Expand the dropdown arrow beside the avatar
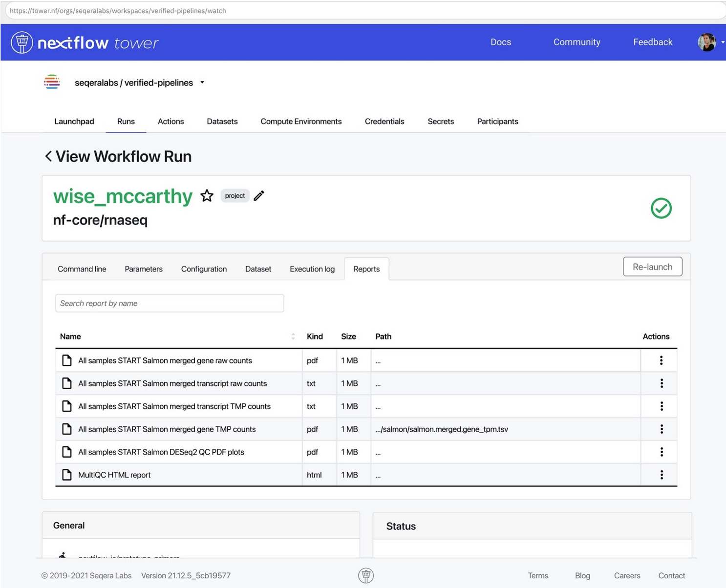Image resolution: width=726 pixels, height=588 pixels. tap(723, 42)
